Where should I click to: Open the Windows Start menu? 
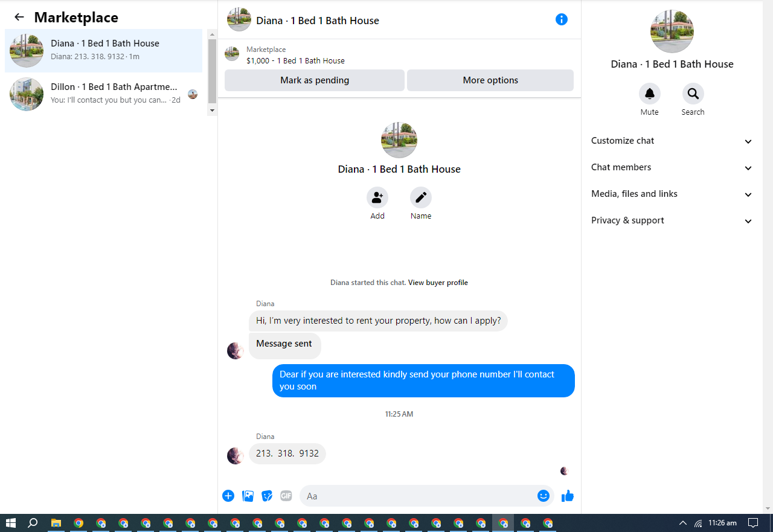pos(11,523)
